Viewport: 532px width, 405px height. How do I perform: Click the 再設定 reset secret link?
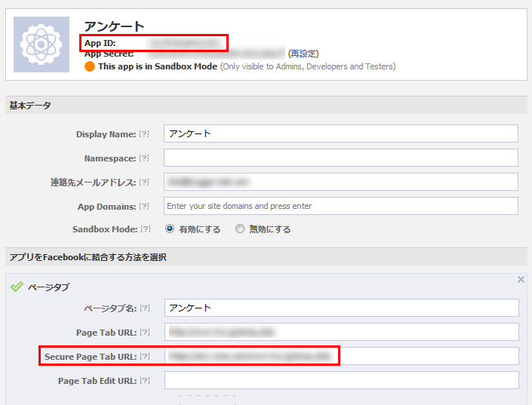(303, 54)
